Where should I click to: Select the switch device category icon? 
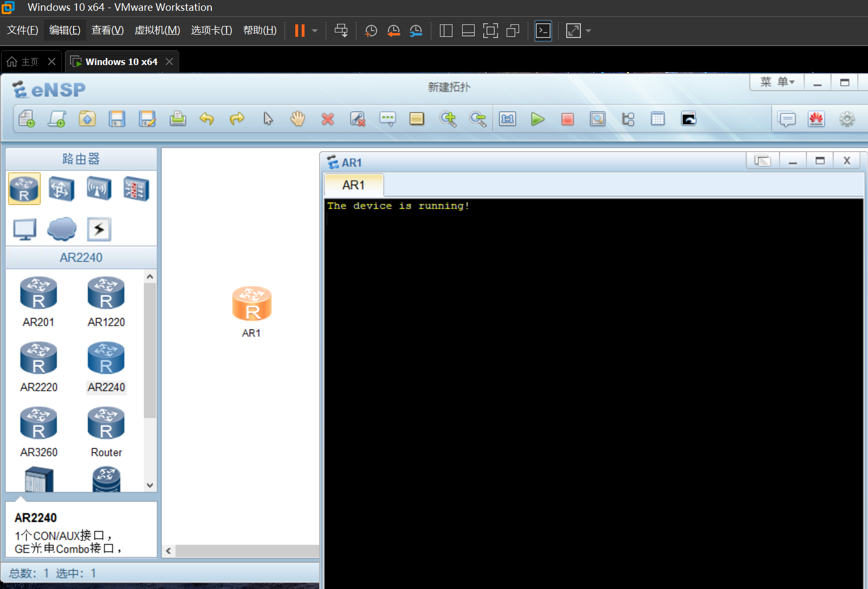point(61,189)
